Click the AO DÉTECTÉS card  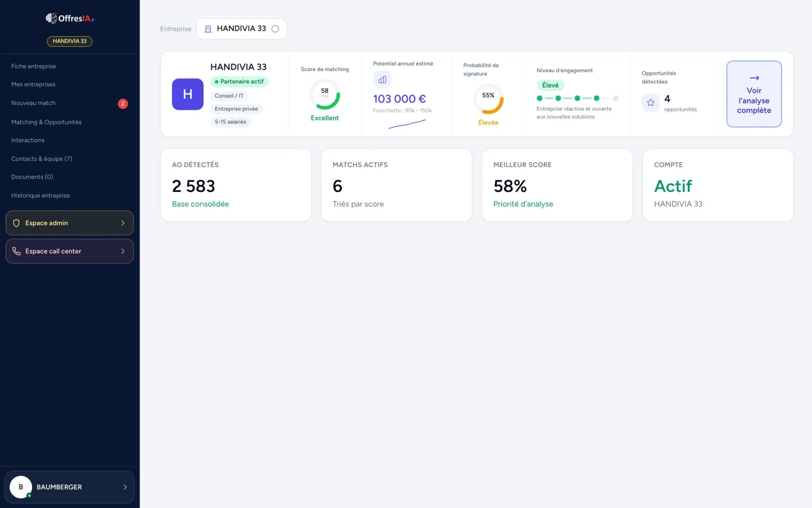(236, 185)
